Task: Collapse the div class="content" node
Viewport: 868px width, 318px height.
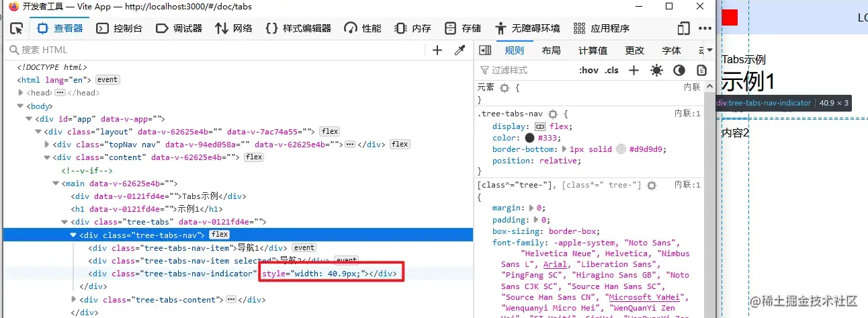Action: point(47,157)
